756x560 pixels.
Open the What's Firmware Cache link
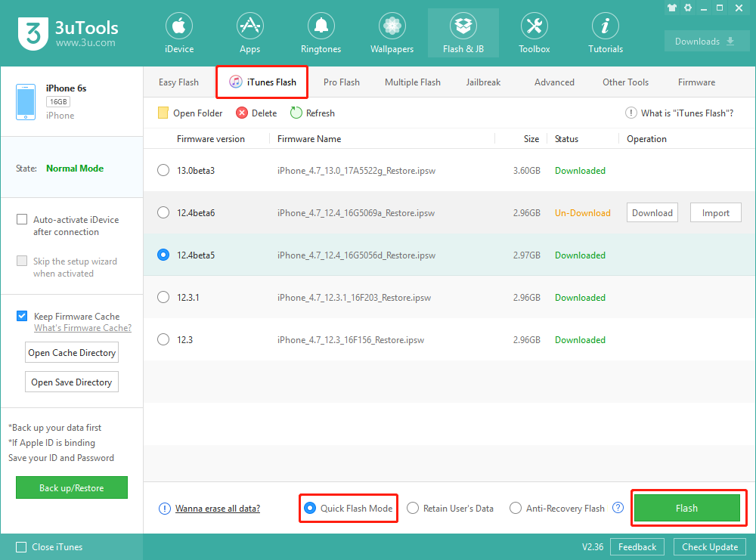(x=82, y=328)
